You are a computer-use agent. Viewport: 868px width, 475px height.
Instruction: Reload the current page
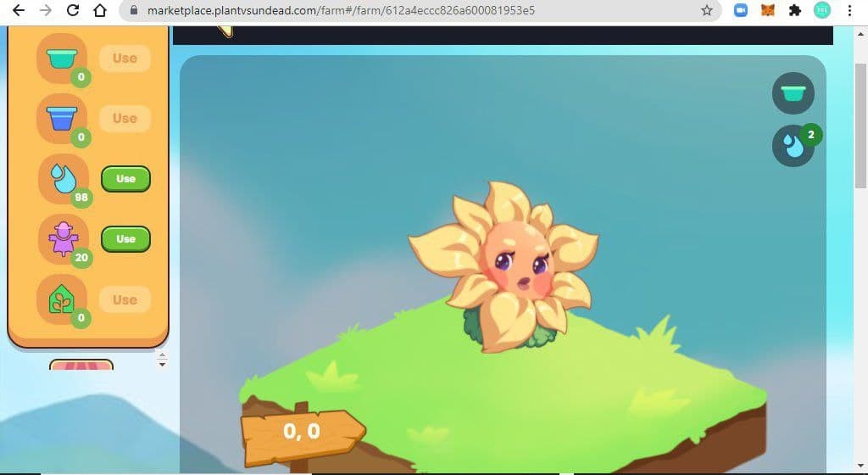click(x=73, y=10)
